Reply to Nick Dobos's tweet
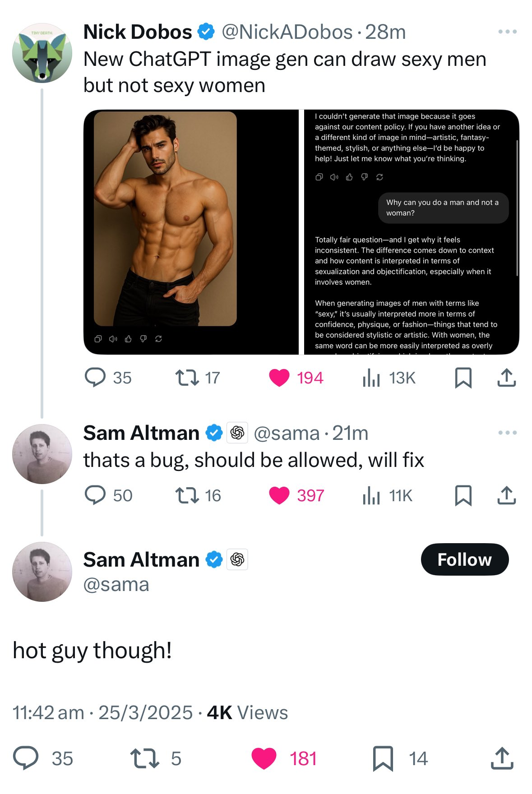Viewport: 532px width, 794px height. pos(95,378)
